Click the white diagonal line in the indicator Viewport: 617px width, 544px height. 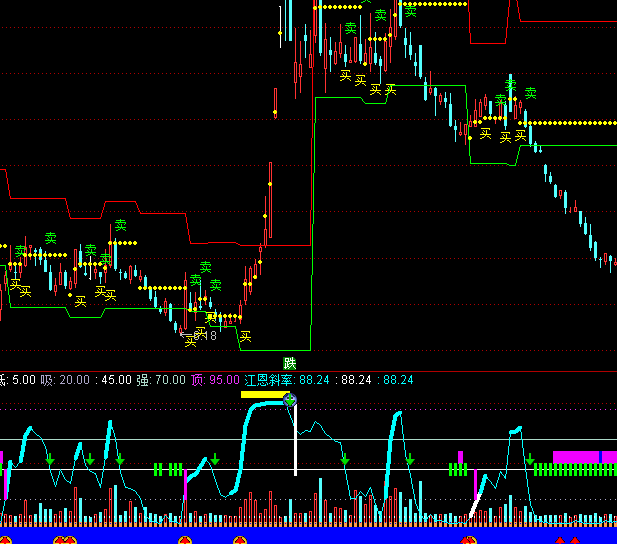(477, 505)
